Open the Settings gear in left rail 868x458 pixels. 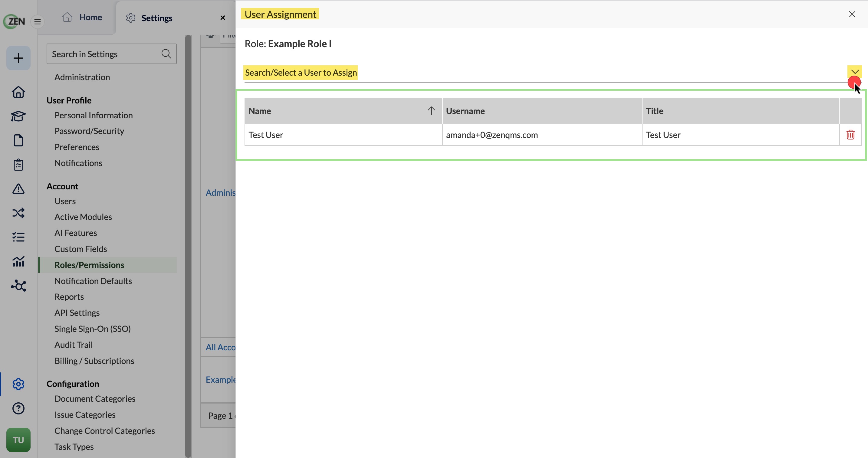point(18,384)
